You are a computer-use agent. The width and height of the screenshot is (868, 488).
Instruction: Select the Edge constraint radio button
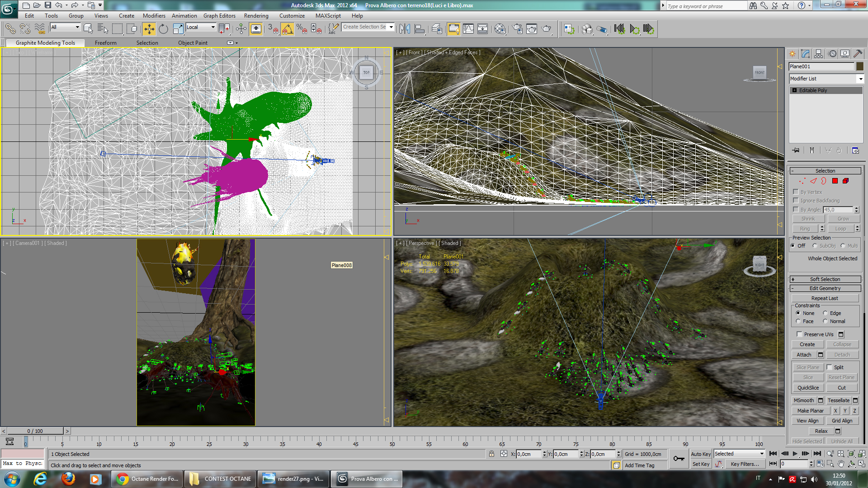(826, 313)
